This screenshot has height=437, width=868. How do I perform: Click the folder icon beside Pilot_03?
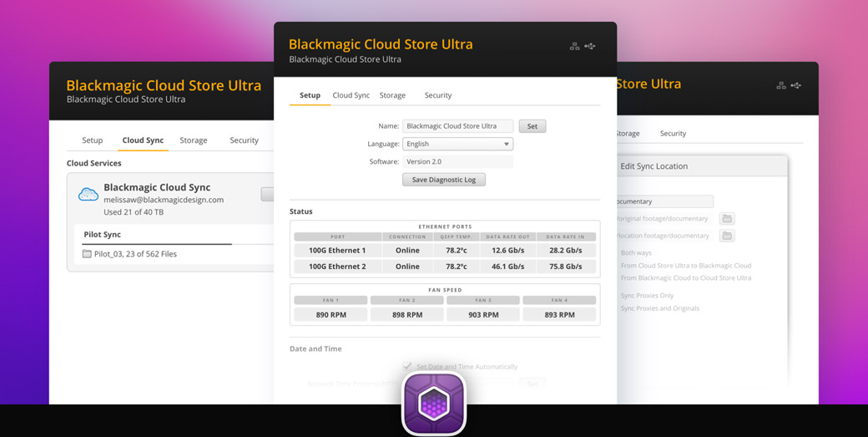[87, 254]
